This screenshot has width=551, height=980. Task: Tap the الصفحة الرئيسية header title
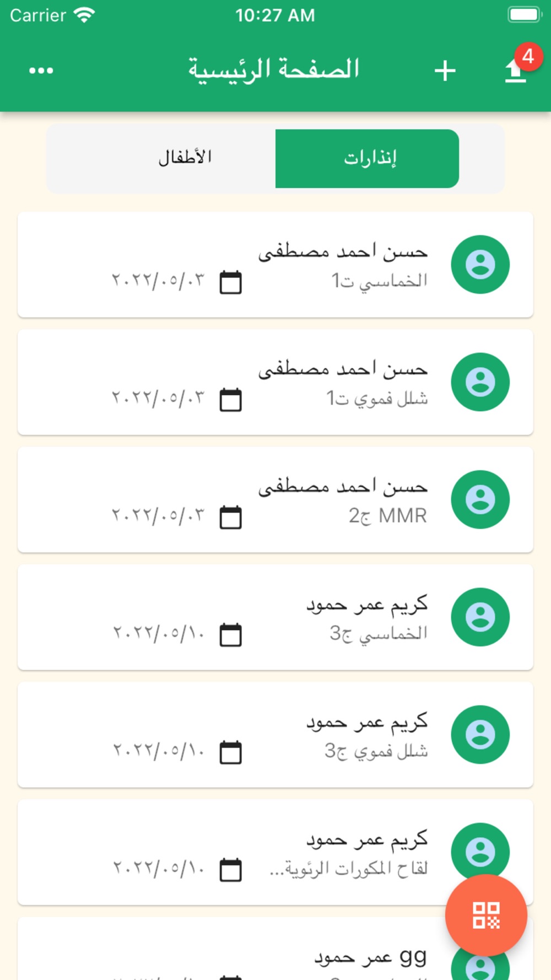click(x=274, y=70)
